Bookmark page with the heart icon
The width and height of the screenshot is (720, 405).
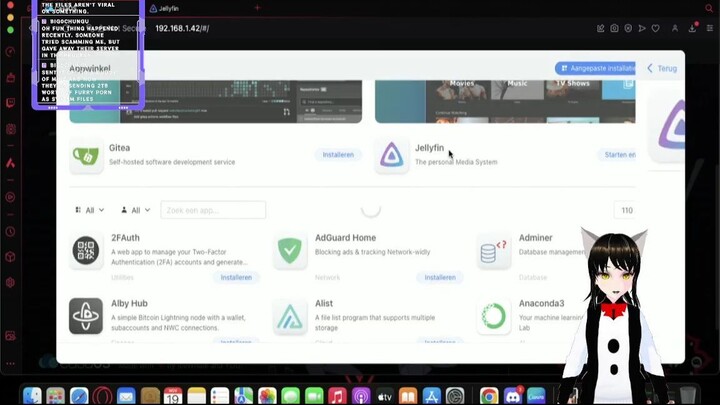(656, 28)
